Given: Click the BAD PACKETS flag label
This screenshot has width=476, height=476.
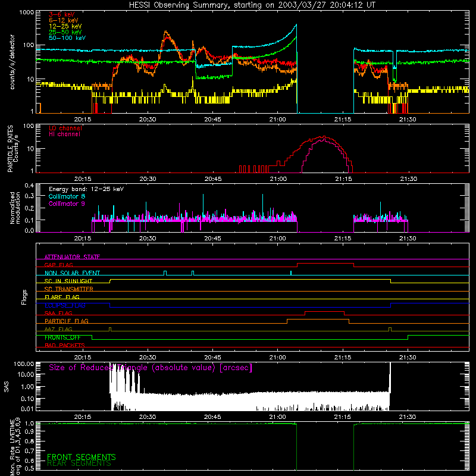Looking at the screenshot, I should pyautogui.click(x=65, y=345).
